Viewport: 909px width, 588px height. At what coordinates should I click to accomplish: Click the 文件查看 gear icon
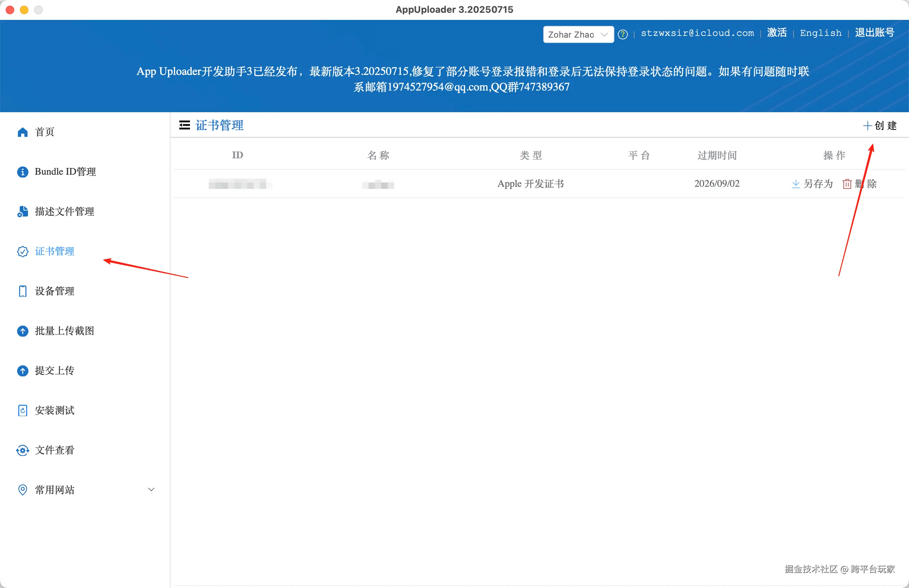point(22,450)
